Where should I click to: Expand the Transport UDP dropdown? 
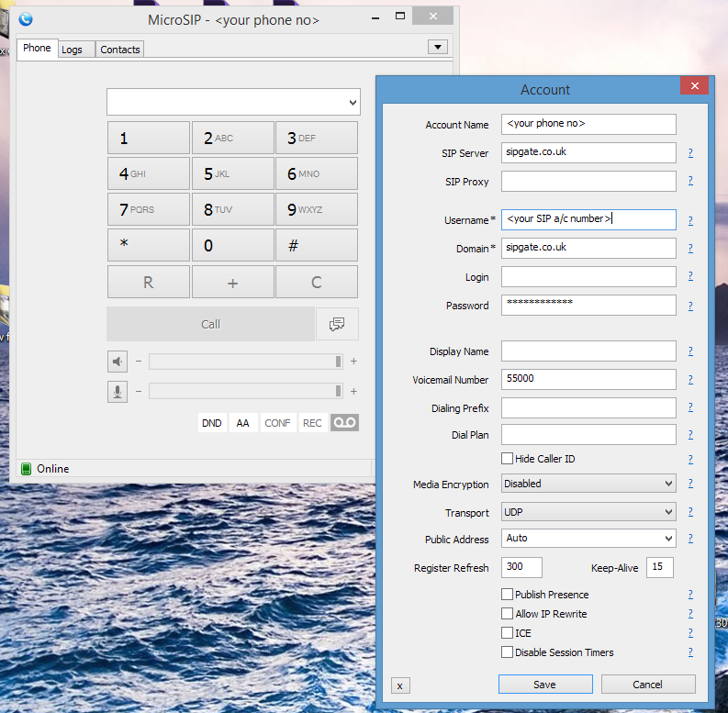point(668,512)
